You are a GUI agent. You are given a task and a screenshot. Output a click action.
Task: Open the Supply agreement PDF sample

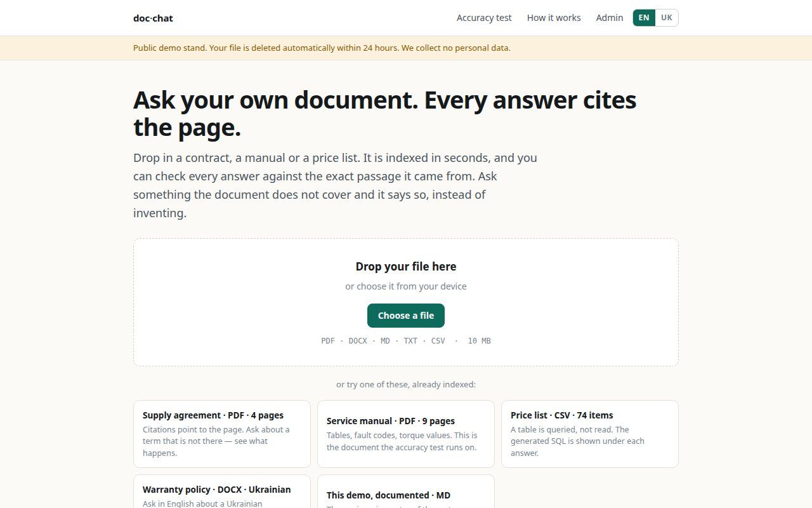click(222, 434)
